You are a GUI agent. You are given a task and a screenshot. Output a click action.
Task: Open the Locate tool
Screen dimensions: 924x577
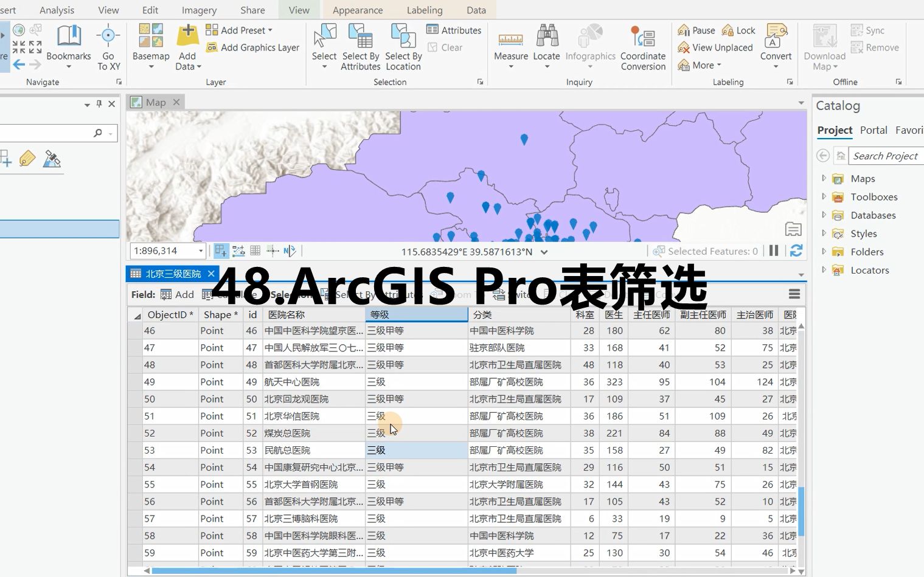pyautogui.click(x=546, y=46)
